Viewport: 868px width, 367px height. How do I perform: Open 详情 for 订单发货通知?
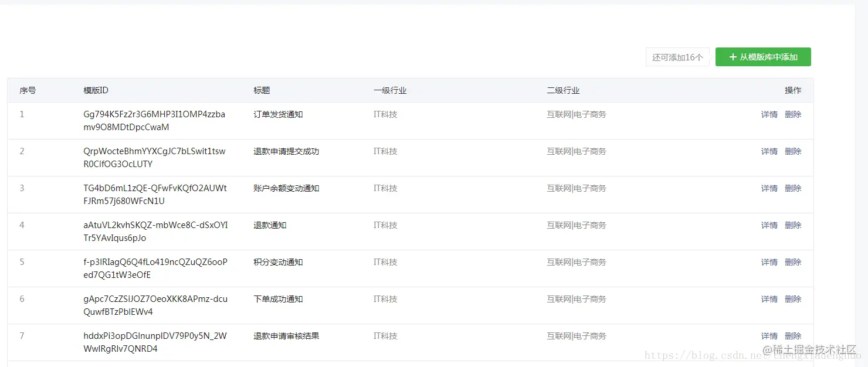769,114
